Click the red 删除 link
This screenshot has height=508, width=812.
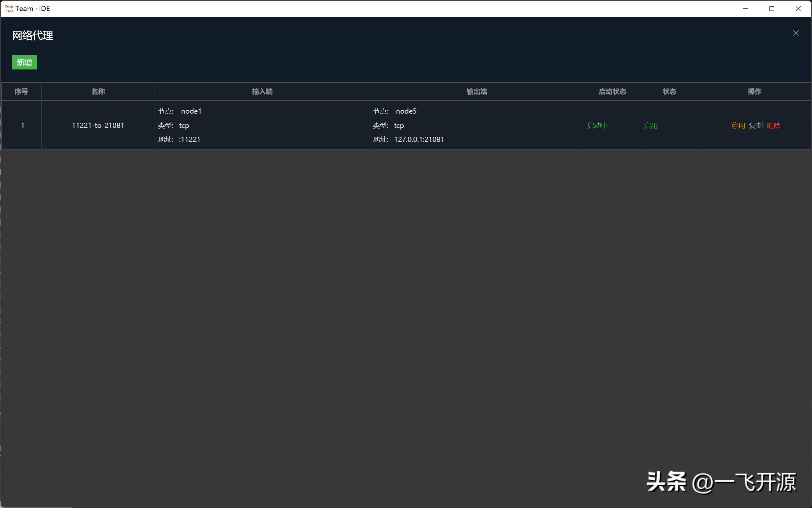pyautogui.click(x=773, y=125)
